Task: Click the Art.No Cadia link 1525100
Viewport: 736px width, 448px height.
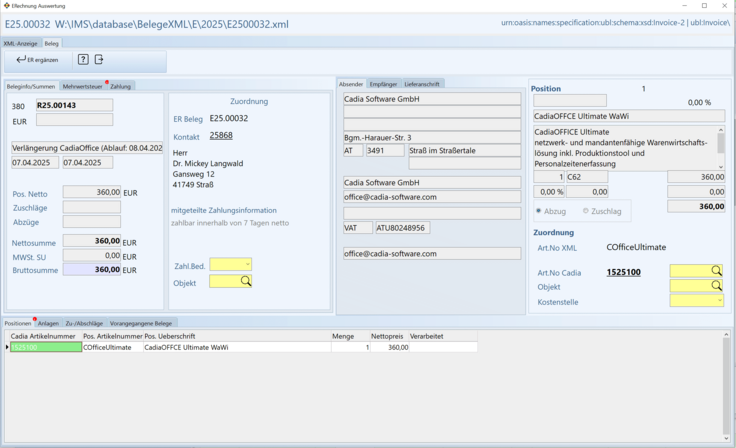Action: 623,272
